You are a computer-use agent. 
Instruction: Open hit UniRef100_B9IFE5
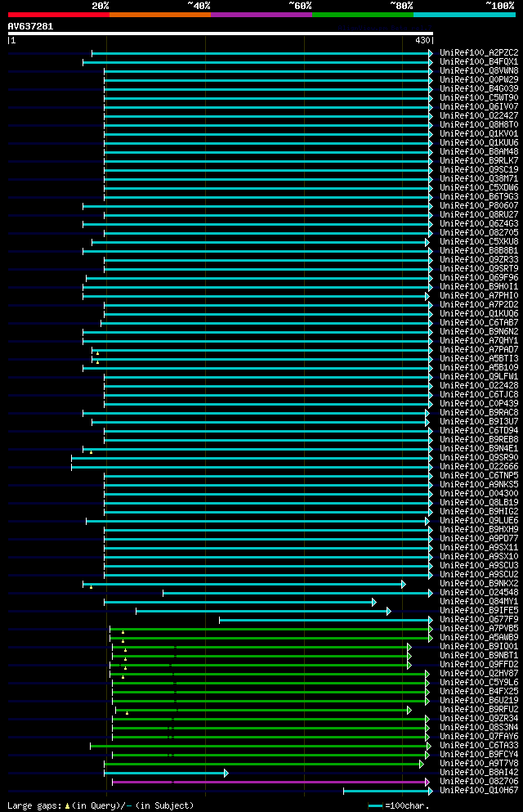tap(479, 611)
